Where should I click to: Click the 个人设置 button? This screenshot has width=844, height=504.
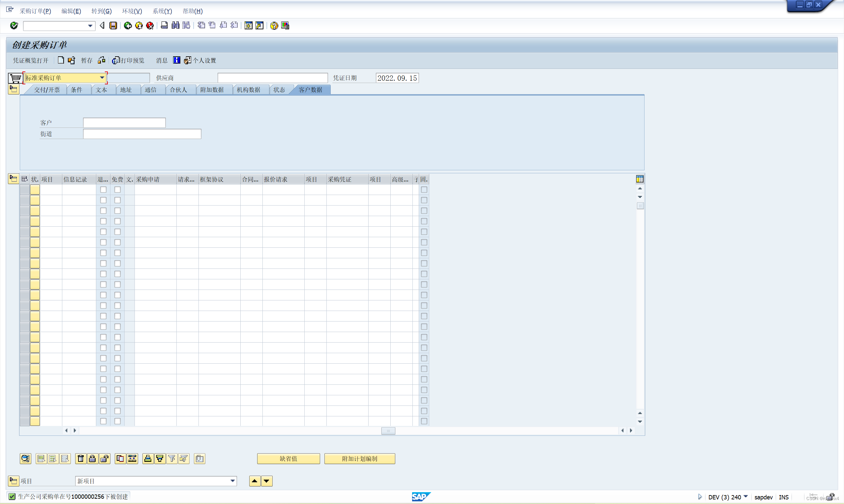click(200, 61)
